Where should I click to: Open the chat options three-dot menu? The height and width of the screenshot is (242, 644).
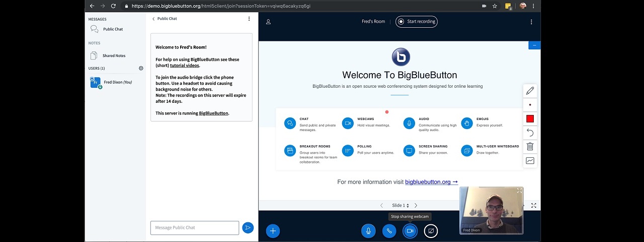click(x=249, y=19)
